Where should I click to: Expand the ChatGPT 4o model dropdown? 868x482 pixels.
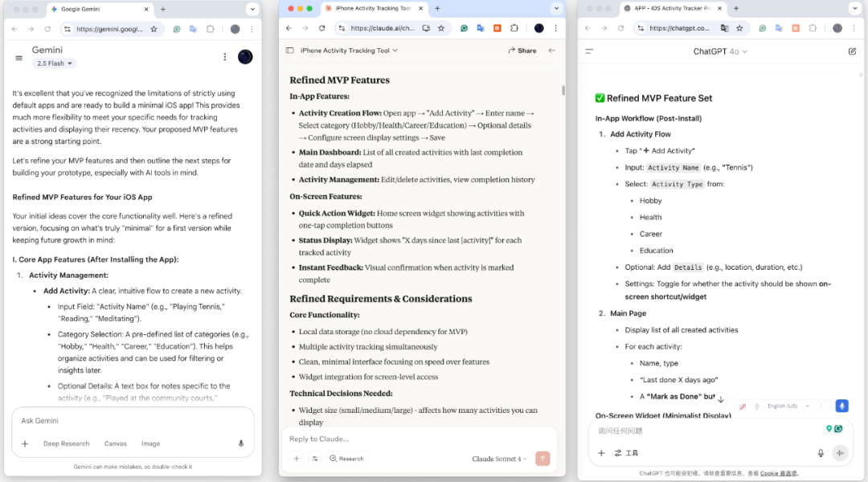point(720,51)
